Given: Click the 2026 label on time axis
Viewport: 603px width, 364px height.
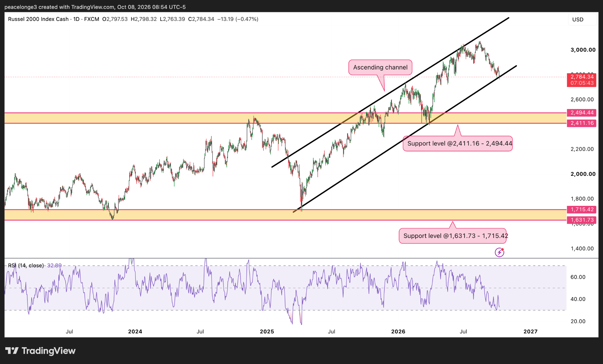Looking at the screenshot, I should [x=398, y=332].
